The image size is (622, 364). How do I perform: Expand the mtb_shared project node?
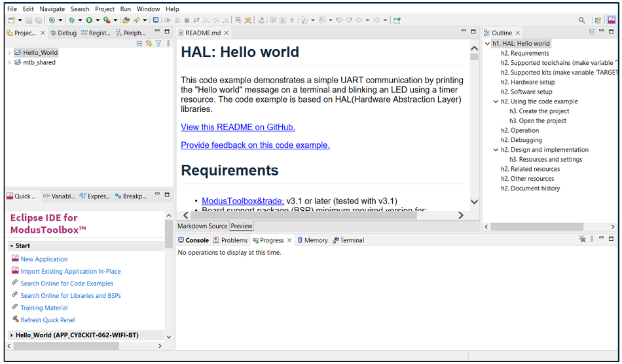10,63
